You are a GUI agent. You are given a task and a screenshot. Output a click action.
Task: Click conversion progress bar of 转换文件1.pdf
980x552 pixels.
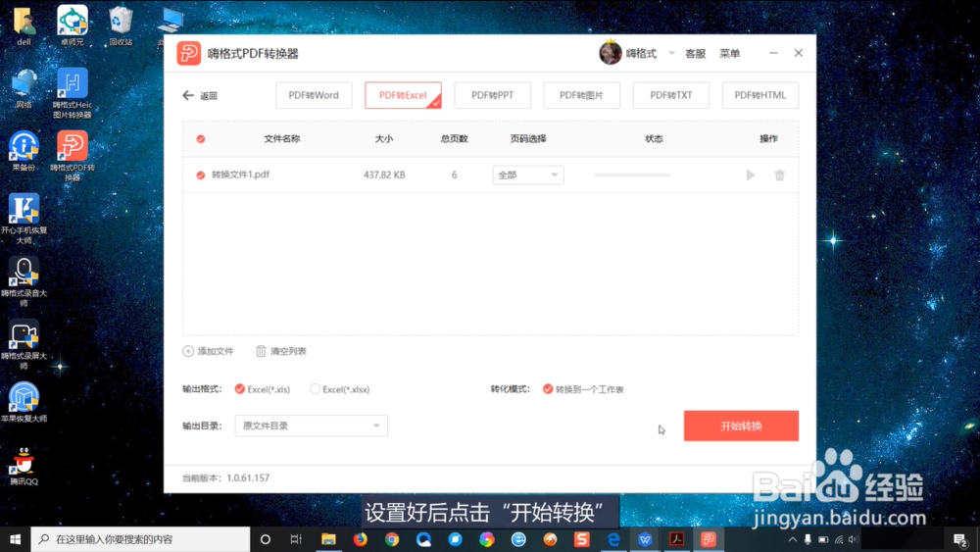coord(632,176)
